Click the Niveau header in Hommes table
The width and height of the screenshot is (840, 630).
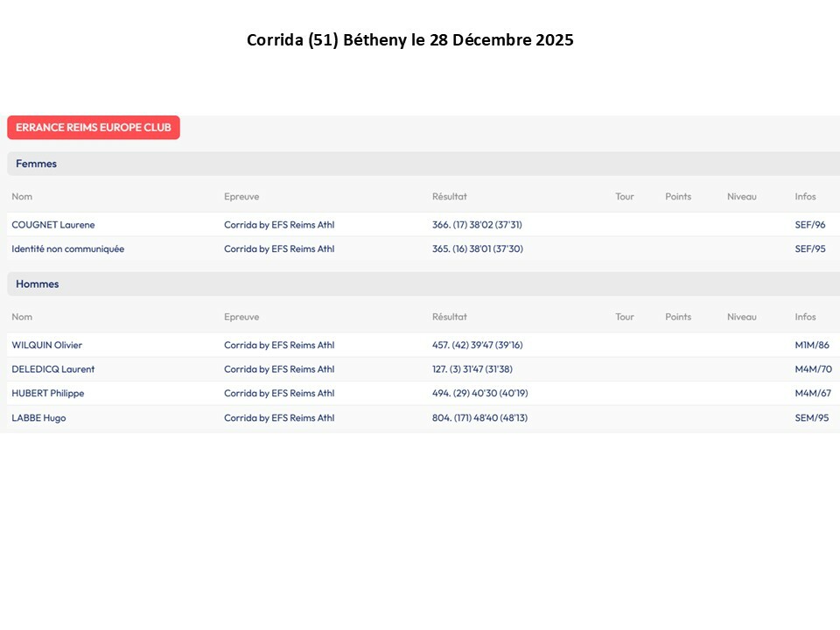741,317
